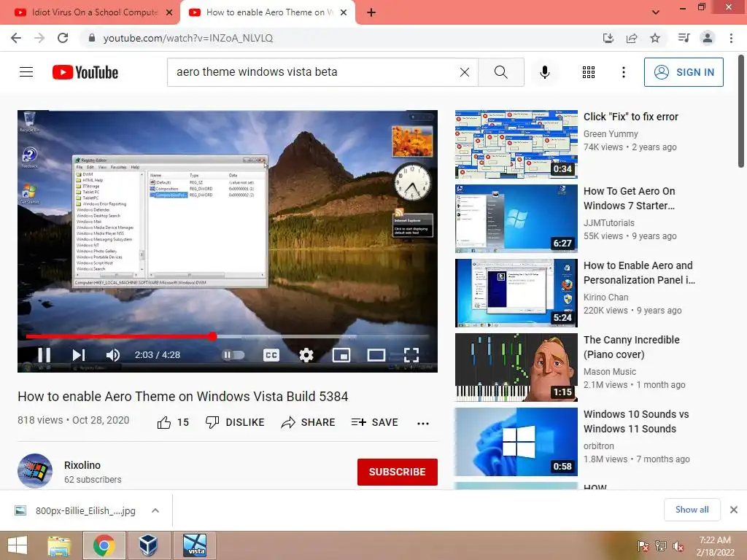747x560 pixels.
Task: SAVE the video to a playlist
Action: coord(374,422)
